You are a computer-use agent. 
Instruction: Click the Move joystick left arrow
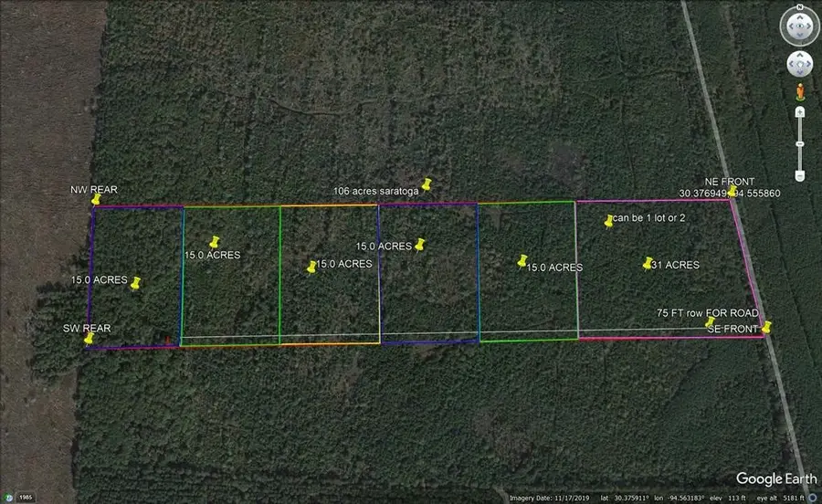pyautogui.click(x=791, y=64)
